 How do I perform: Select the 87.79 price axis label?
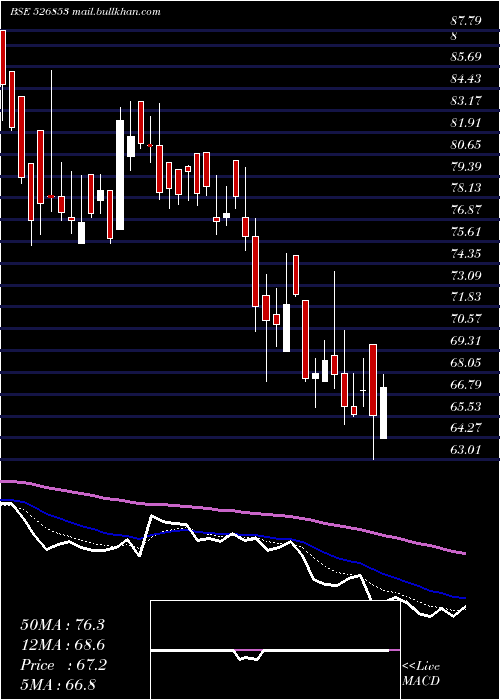tap(466, 21)
